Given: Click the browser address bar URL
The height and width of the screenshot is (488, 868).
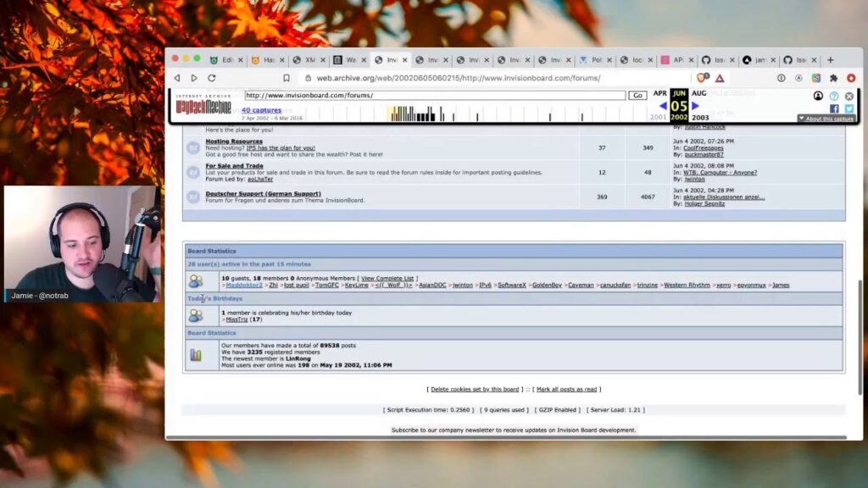Looking at the screenshot, I should [459, 78].
